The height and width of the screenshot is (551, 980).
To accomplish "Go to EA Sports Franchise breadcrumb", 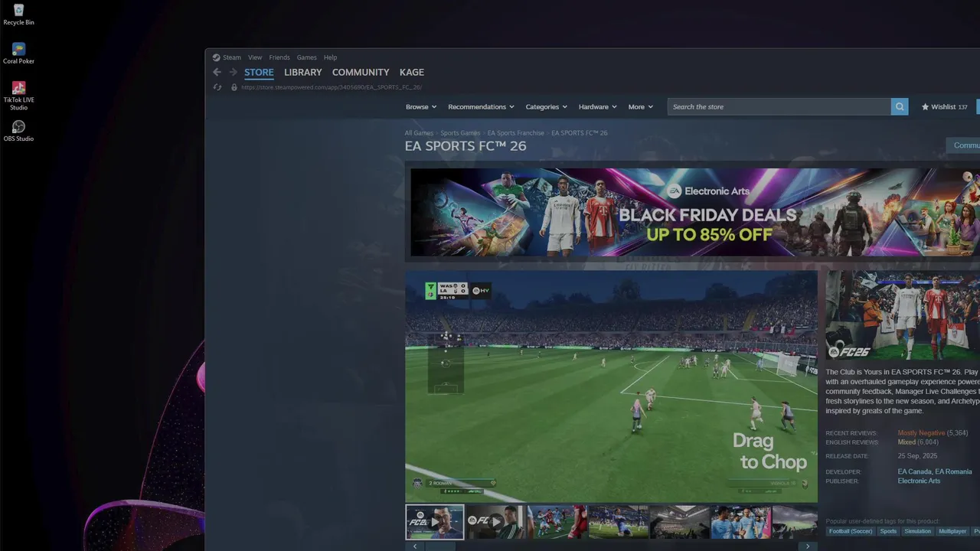I will click(x=516, y=133).
